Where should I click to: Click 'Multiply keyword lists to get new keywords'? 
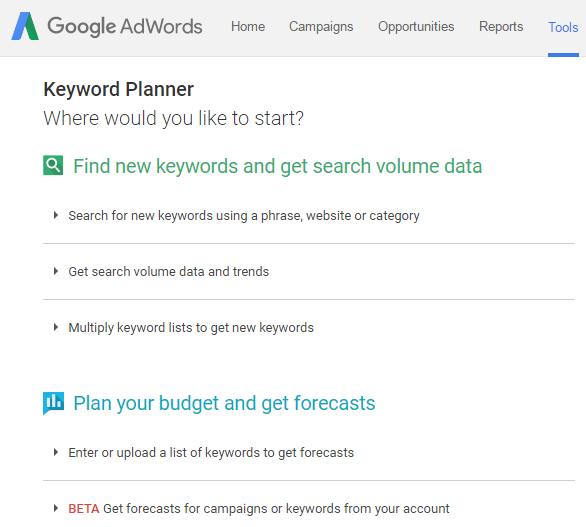click(191, 328)
